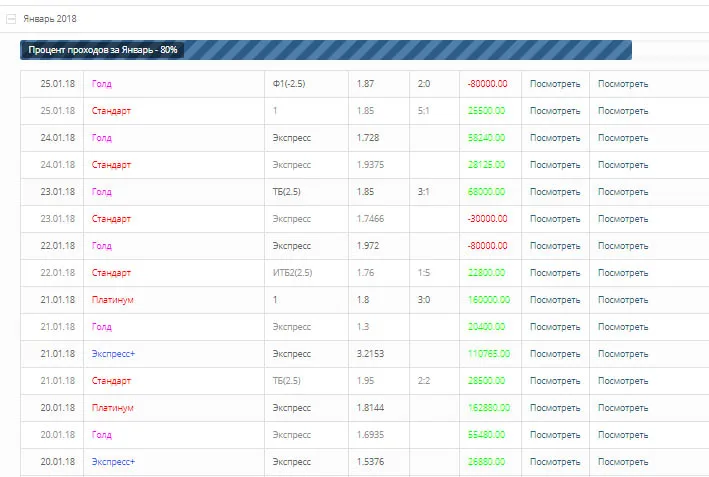Image resolution: width=709 pixels, height=477 pixels.
Task: Click first Посмотреть link in the 160000.00 row
Action: 555,300
